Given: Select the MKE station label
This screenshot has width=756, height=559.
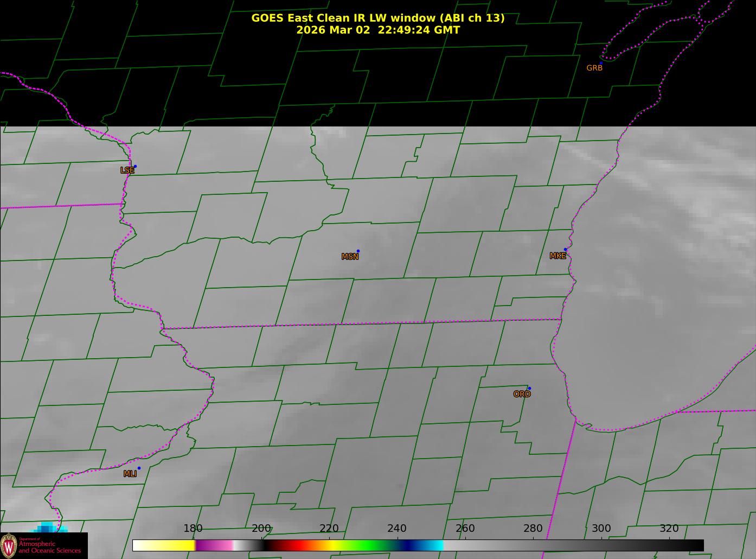Looking at the screenshot, I should coord(558,256).
